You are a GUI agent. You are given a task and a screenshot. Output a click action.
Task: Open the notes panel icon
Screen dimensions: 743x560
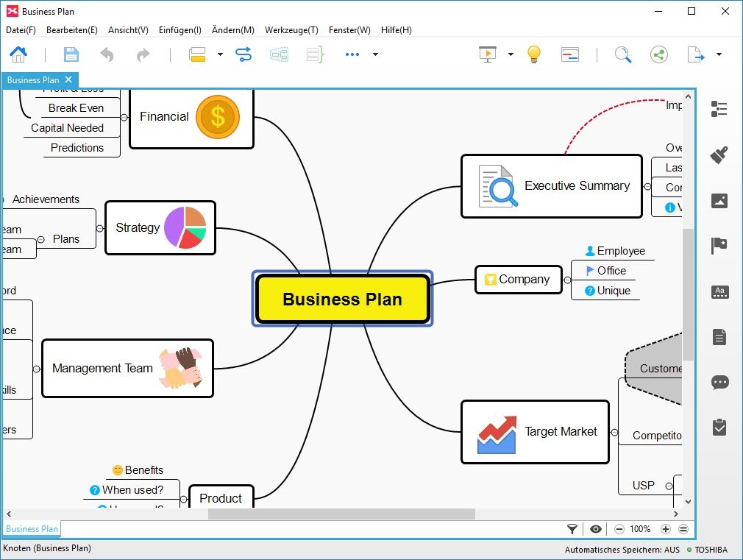pyautogui.click(x=719, y=337)
